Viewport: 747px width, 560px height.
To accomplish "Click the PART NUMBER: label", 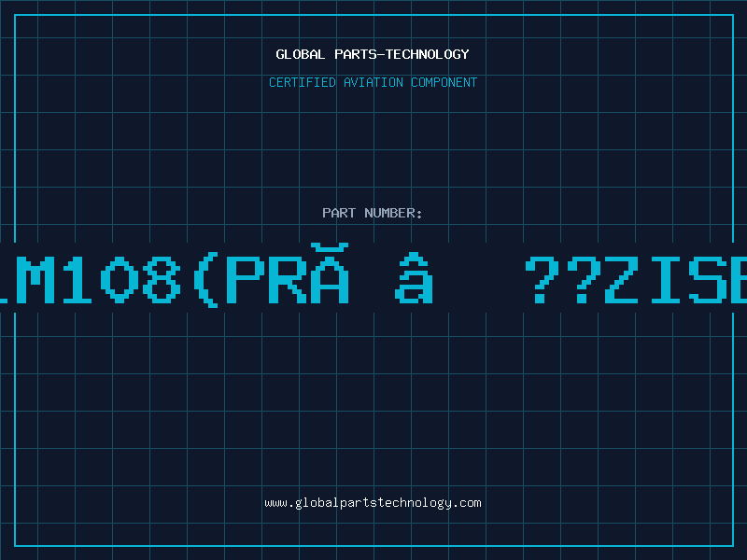I will point(373,213).
